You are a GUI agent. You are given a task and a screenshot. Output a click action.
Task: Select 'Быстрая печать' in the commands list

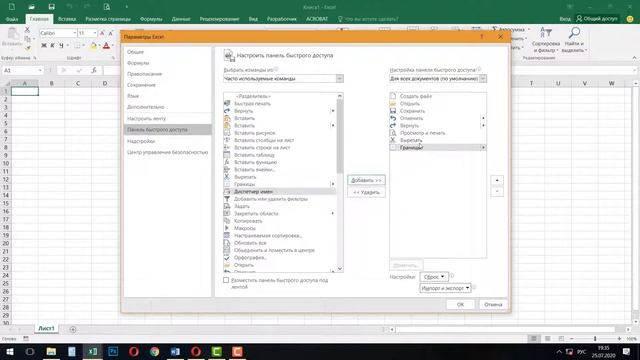(x=280, y=104)
